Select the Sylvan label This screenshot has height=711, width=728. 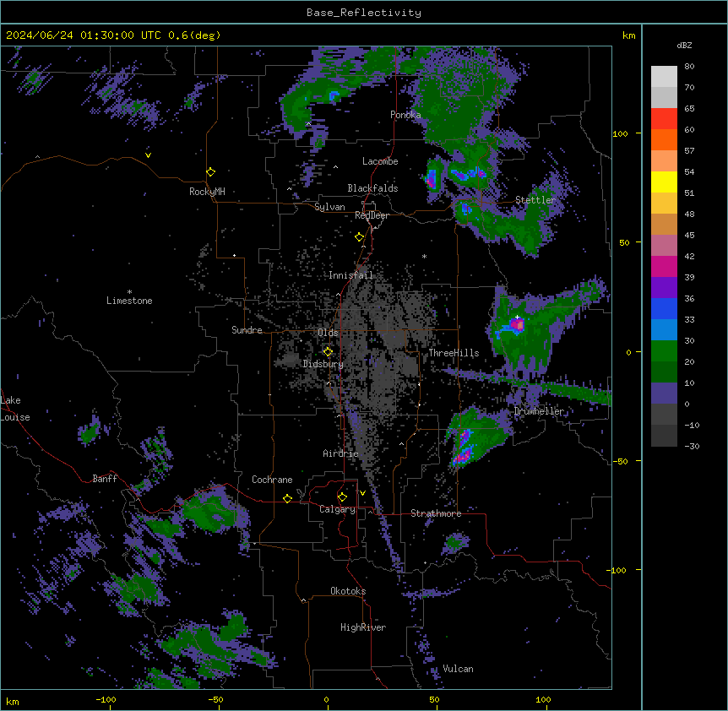[329, 207]
